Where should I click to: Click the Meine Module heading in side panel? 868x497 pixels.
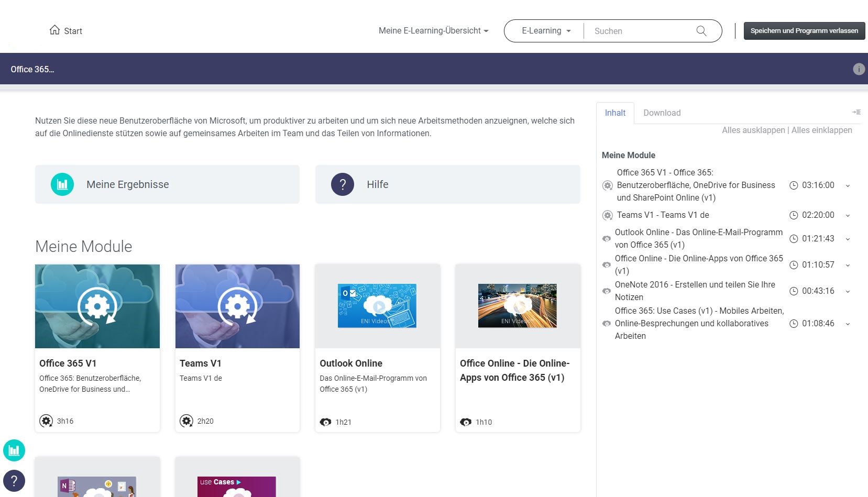point(629,155)
